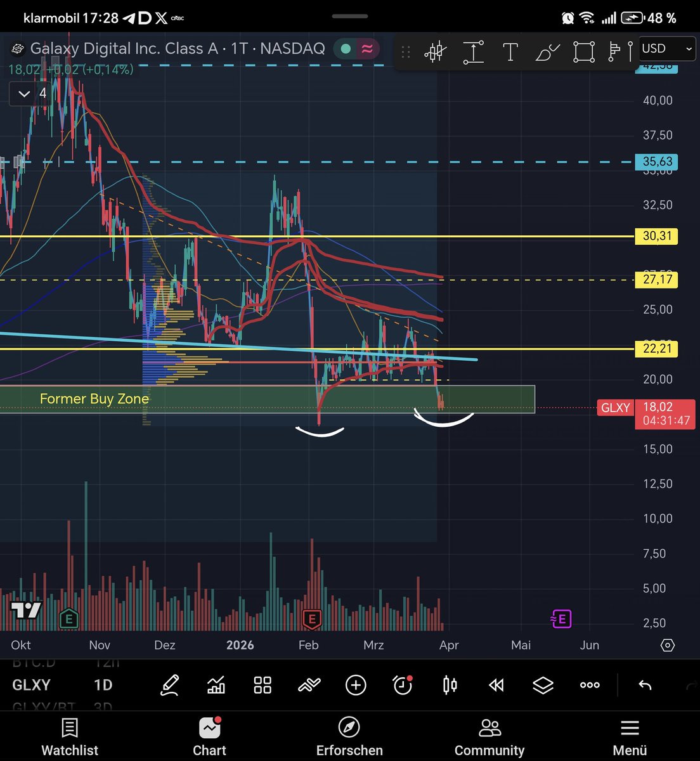Open the candle bar style icon
700x761 pixels.
click(450, 685)
